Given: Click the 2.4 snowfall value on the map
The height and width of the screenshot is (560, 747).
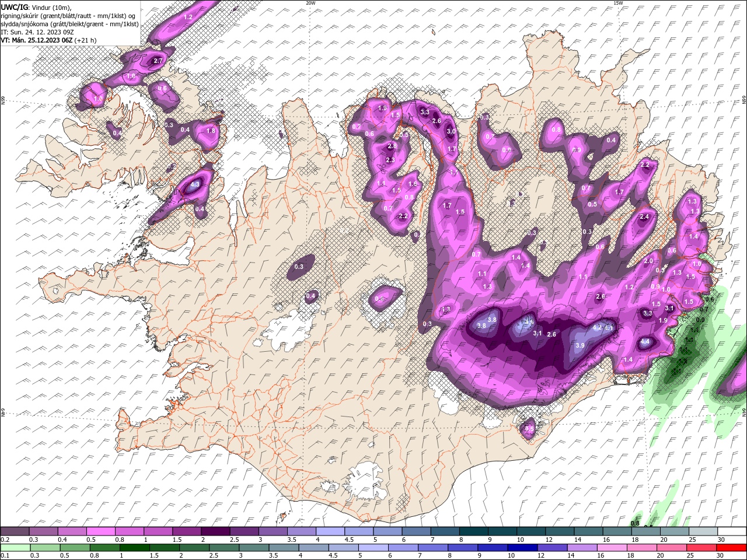Looking at the screenshot, I should [644, 217].
